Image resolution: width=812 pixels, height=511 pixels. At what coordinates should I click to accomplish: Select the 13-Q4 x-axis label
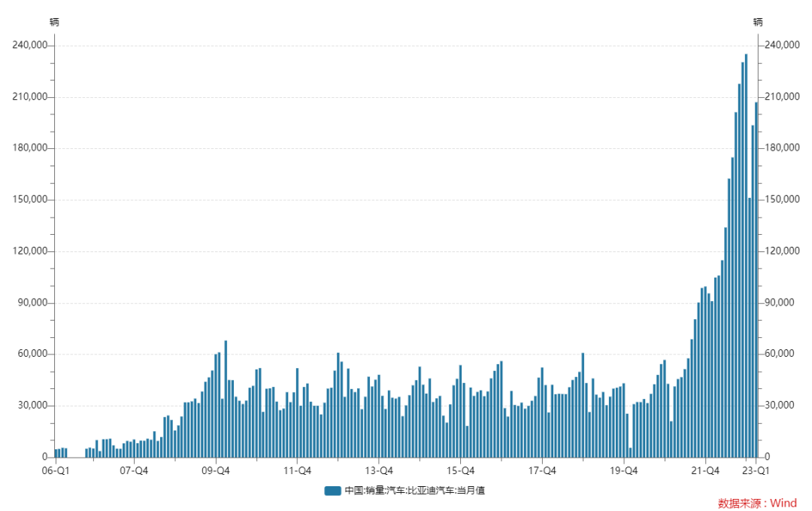pos(379,470)
